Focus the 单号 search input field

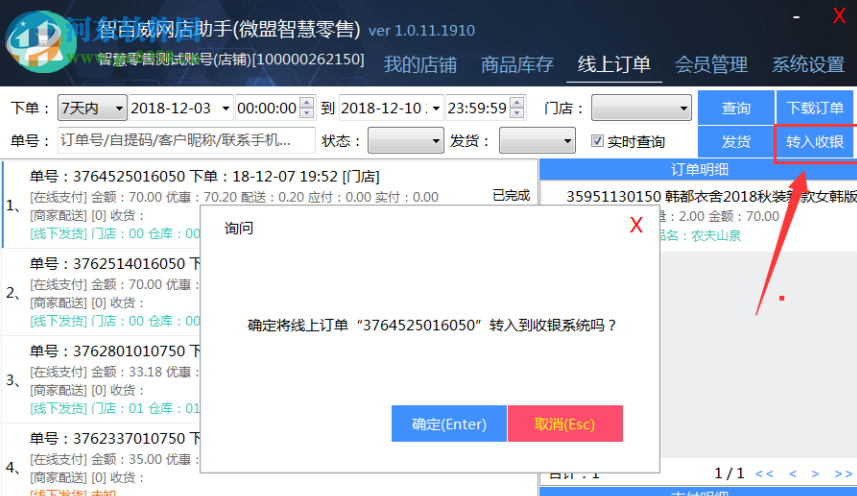click(186, 140)
